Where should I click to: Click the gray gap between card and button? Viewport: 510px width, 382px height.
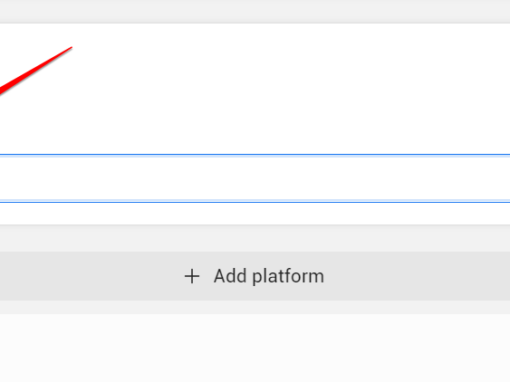coord(255,239)
